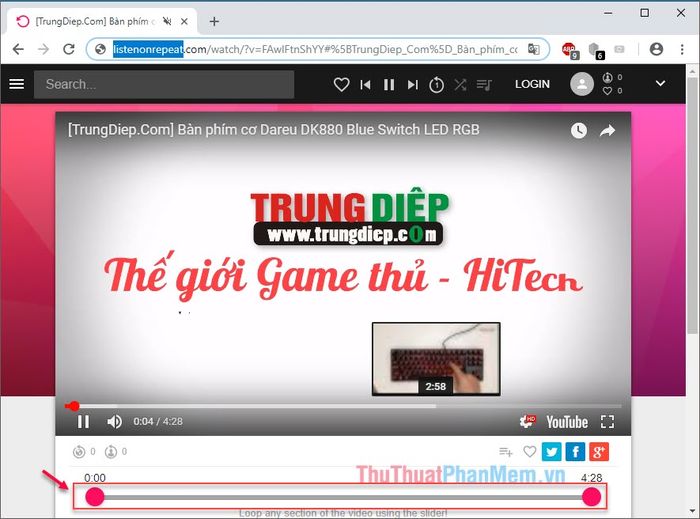
Task: Open the AdBlock extension icon
Action: click(x=569, y=50)
